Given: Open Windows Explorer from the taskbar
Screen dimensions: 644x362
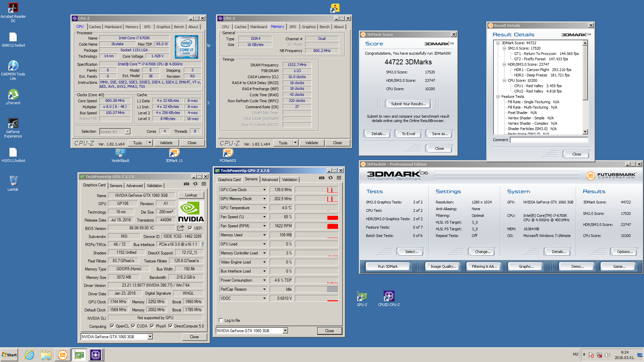Looking at the screenshot, I should tap(46, 355).
